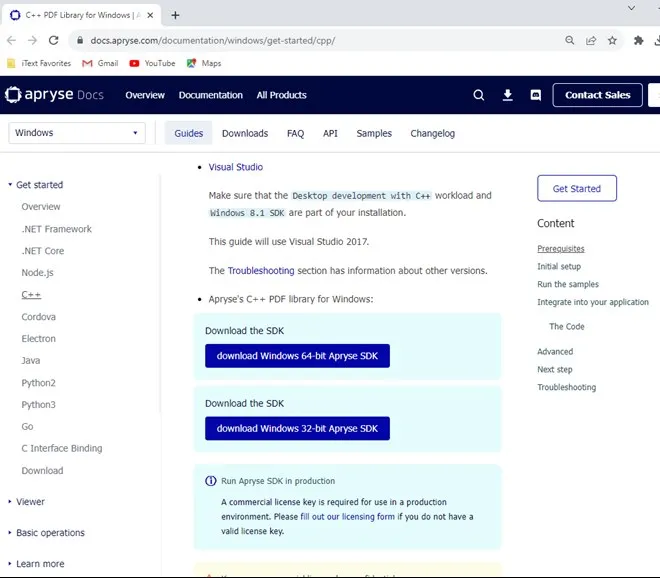Open a new browser tab
The width and height of the screenshot is (660, 578).
[176, 15]
